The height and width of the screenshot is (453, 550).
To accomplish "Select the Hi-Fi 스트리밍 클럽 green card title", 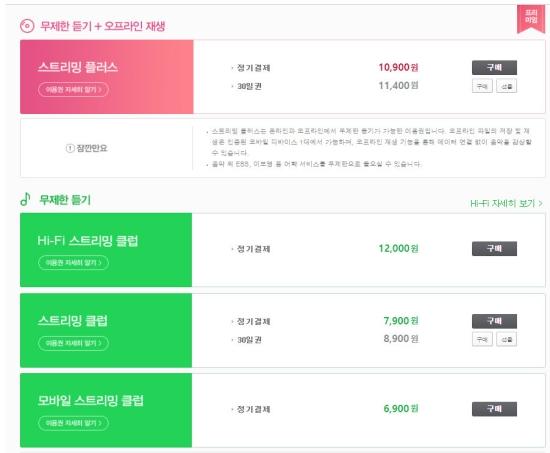I will (88, 241).
